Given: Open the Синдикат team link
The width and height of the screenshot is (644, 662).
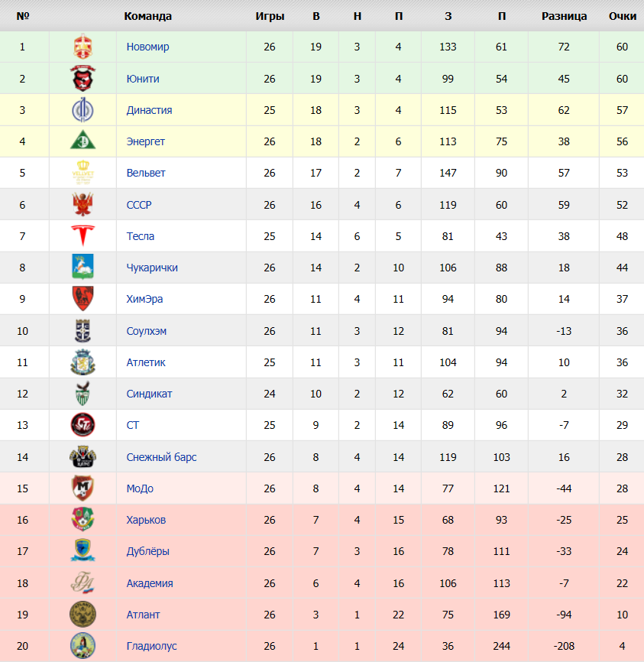Looking at the screenshot, I should 149,394.
